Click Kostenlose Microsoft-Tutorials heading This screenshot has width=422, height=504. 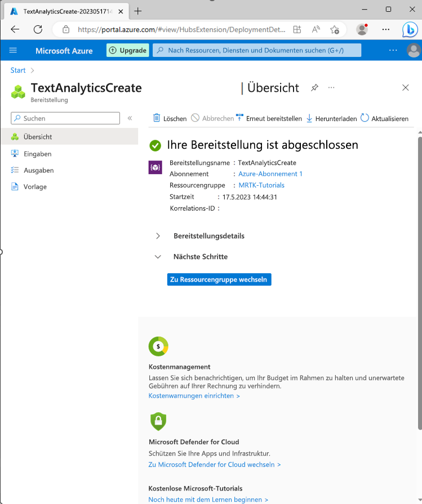(x=196, y=489)
